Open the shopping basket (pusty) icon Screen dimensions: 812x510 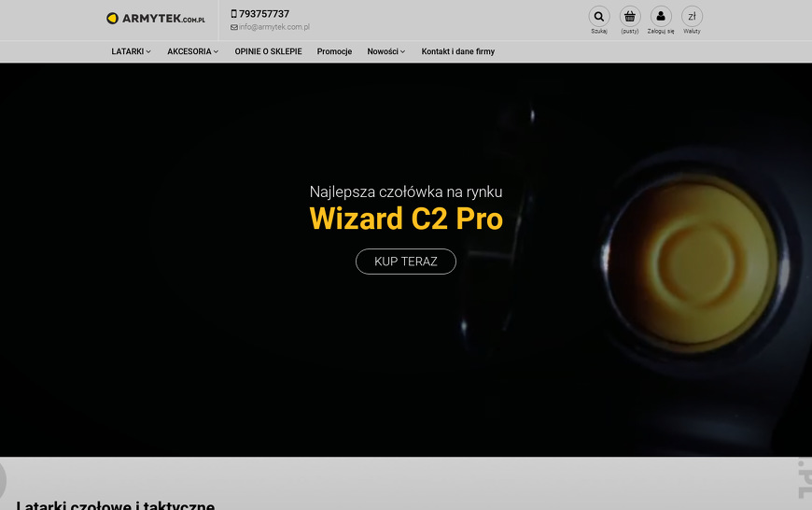630,17
